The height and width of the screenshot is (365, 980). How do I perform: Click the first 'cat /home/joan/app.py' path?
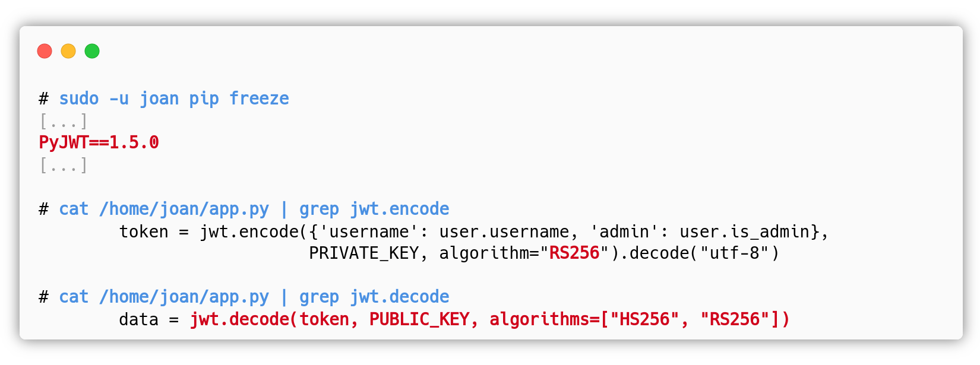coord(164,209)
